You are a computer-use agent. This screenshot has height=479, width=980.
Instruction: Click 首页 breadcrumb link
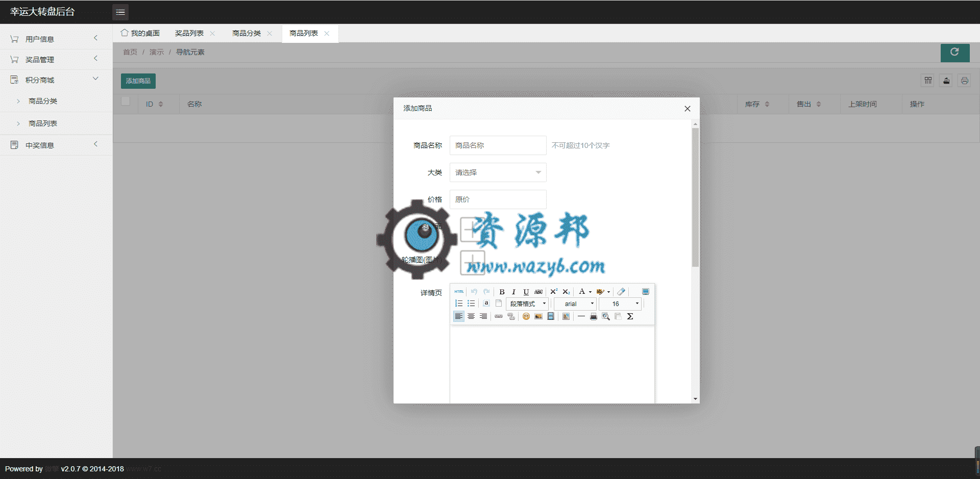coord(130,52)
